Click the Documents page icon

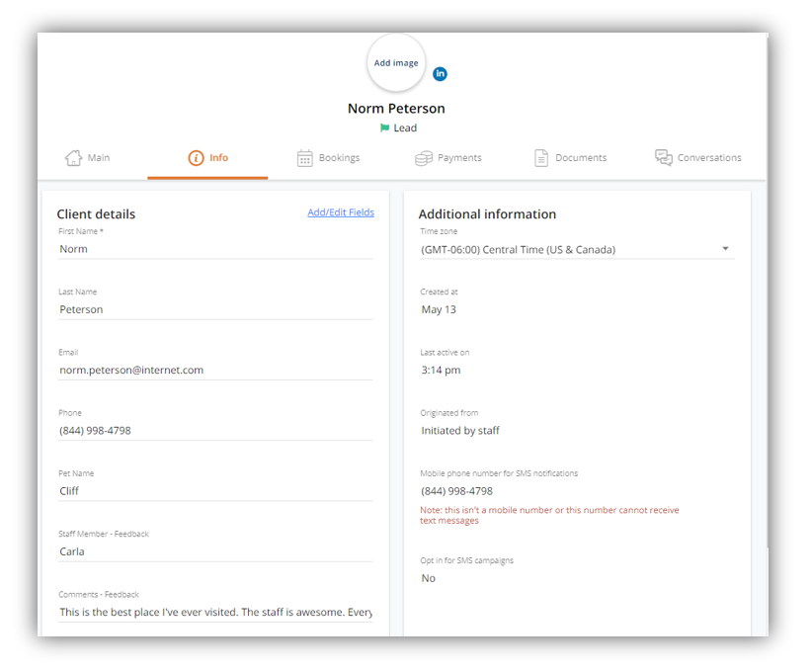(x=541, y=158)
